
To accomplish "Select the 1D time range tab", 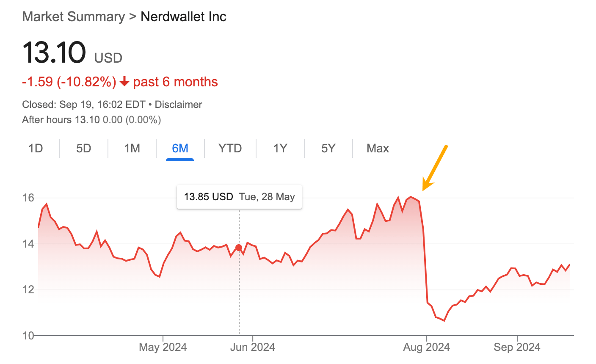I will pos(36,148).
